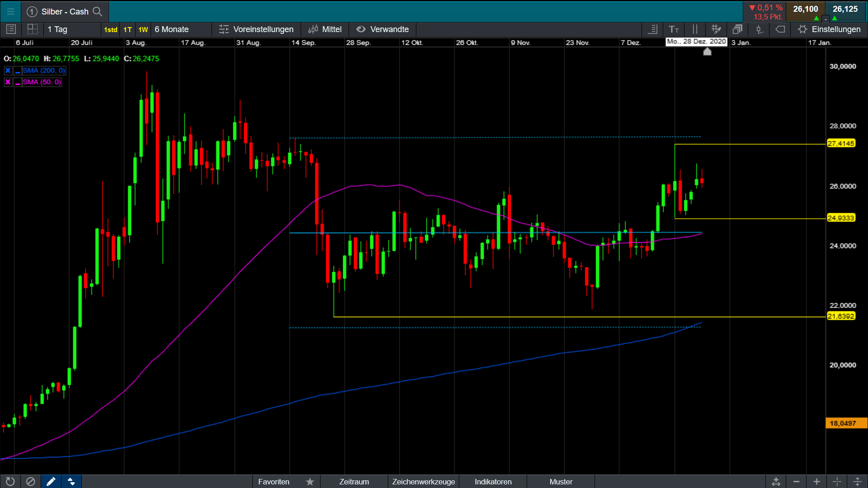
Task: Select the grid color picker eyedropper icon
Action: pos(716,29)
